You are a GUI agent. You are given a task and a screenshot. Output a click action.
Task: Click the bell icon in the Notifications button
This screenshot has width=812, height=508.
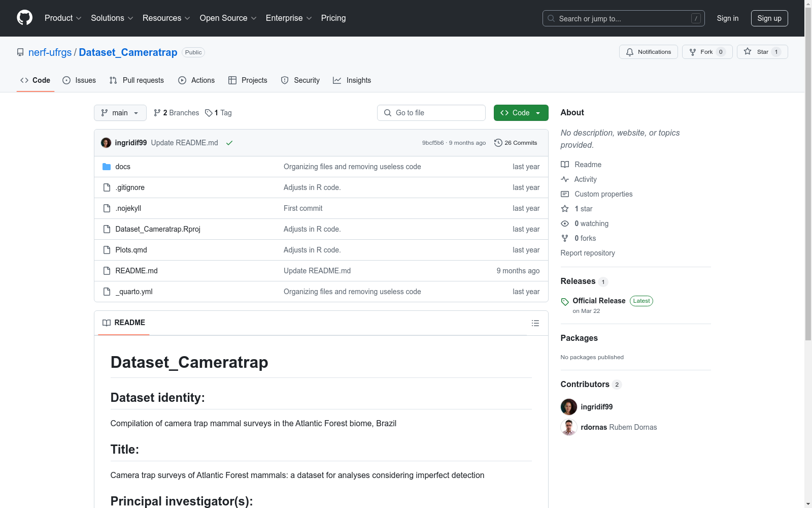[x=630, y=52]
